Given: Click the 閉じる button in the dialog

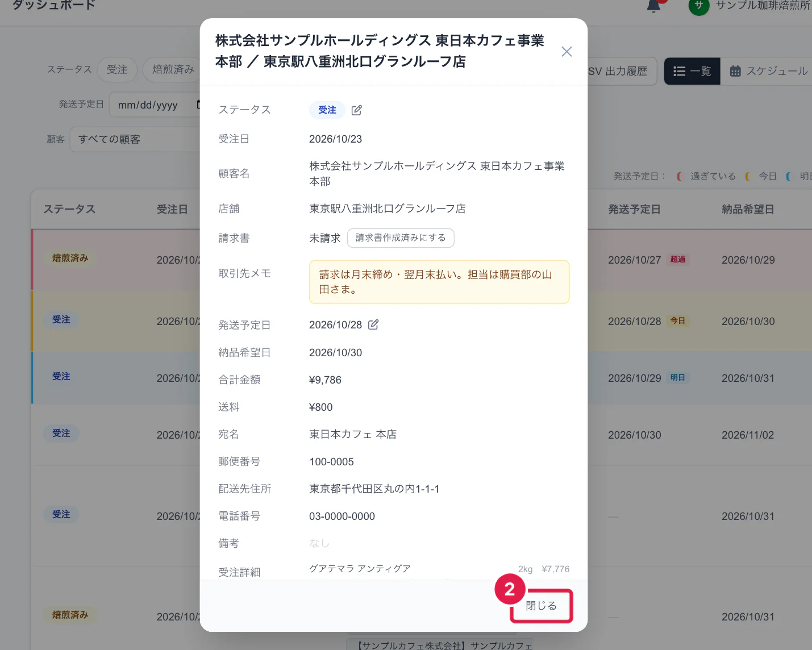Looking at the screenshot, I should click(x=541, y=606).
